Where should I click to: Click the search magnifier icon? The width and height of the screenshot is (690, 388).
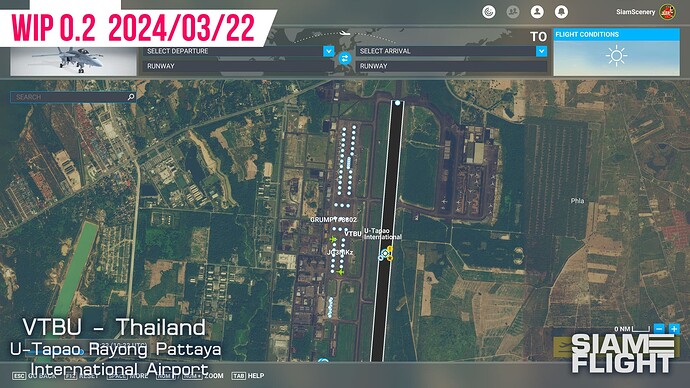point(131,96)
